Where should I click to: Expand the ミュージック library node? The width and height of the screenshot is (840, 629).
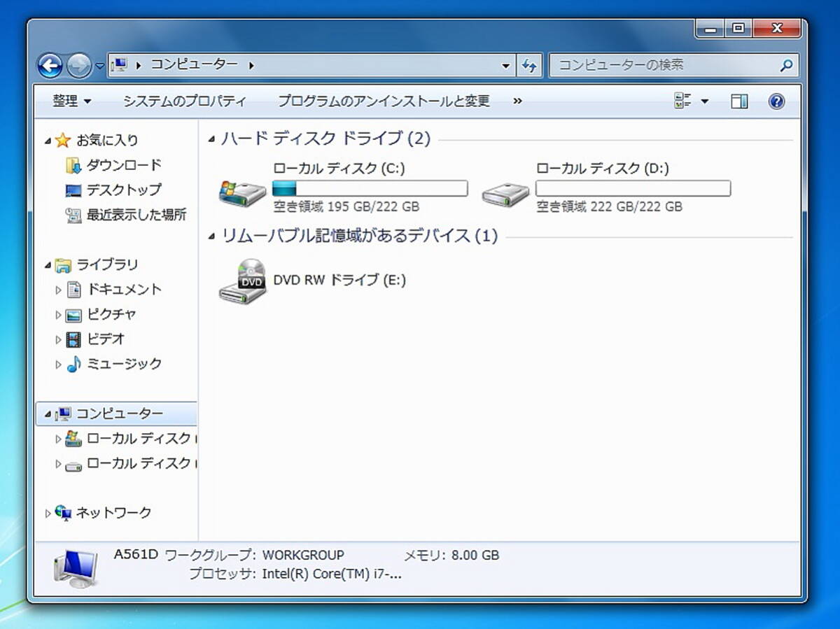[x=59, y=365]
